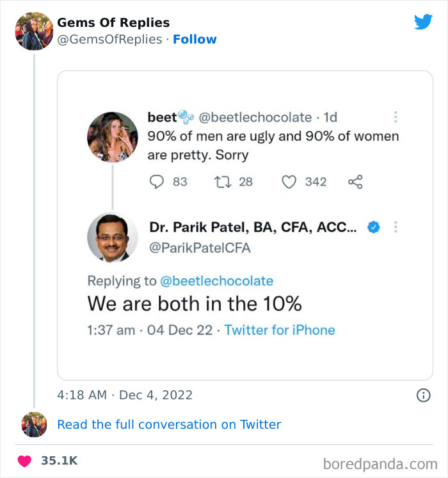
Task: Click the blue verified badge
Action: [373, 227]
